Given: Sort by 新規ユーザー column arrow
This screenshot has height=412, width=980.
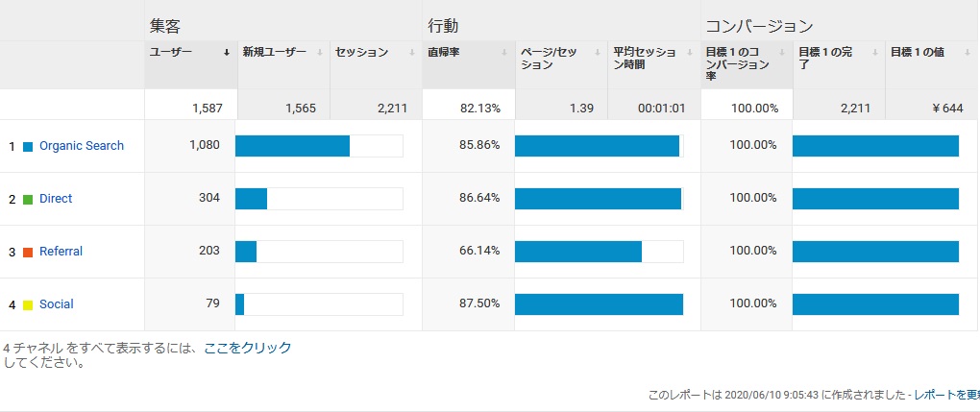Looking at the screenshot, I should click(x=319, y=53).
